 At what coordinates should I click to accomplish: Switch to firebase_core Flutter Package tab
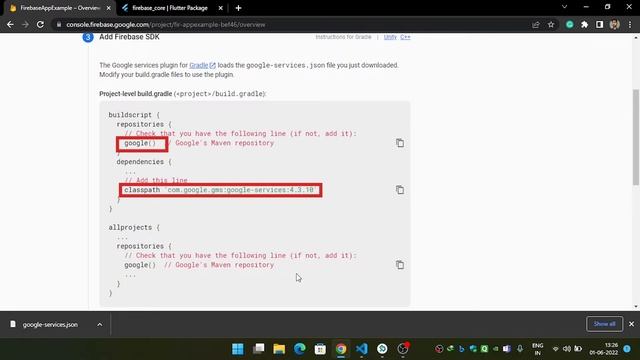pyautogui.click(x=170, y=8)
